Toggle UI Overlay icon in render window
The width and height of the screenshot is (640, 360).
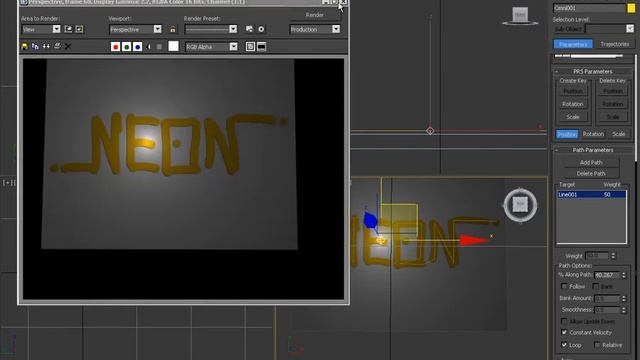[250, 47]
